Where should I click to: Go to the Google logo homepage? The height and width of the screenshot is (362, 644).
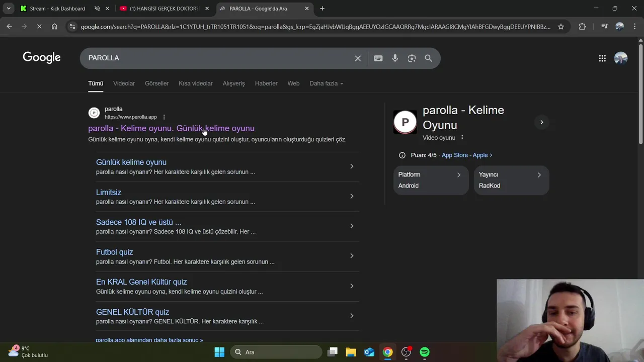42,58
